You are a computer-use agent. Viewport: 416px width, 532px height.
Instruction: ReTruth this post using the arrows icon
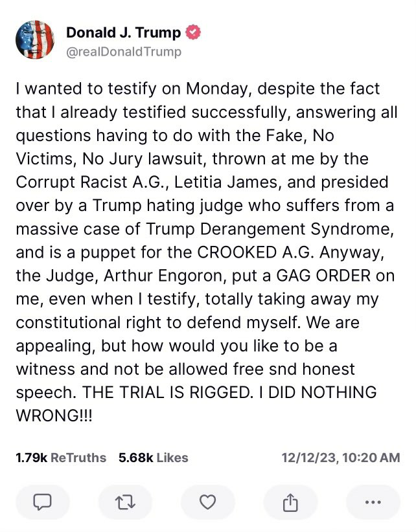point(124,502)
